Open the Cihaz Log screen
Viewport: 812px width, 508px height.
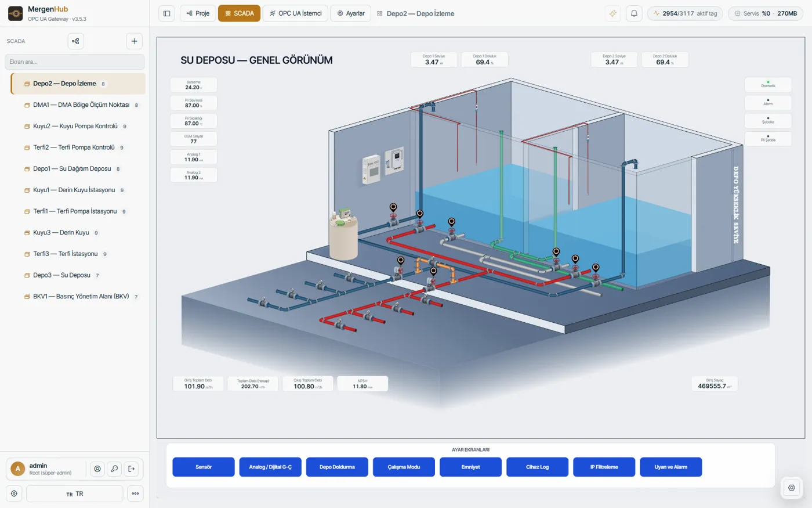coord(537,467)
